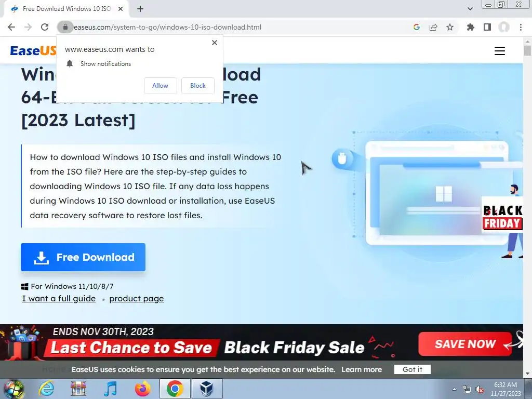Click the blue Free Download button
Viewport: 532px width, 399px height.
click(x=83, y=257)
